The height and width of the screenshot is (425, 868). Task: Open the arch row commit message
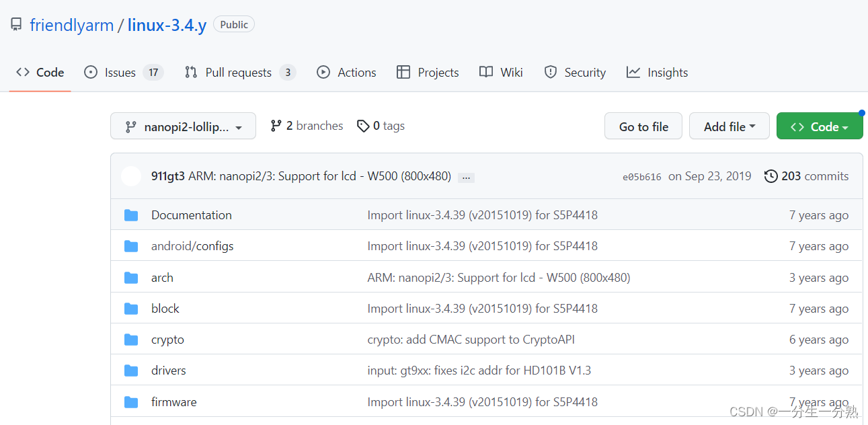point(499,278)
